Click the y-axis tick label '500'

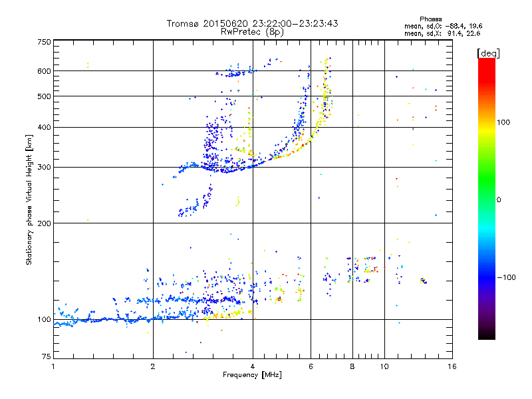tap(45, 96)
